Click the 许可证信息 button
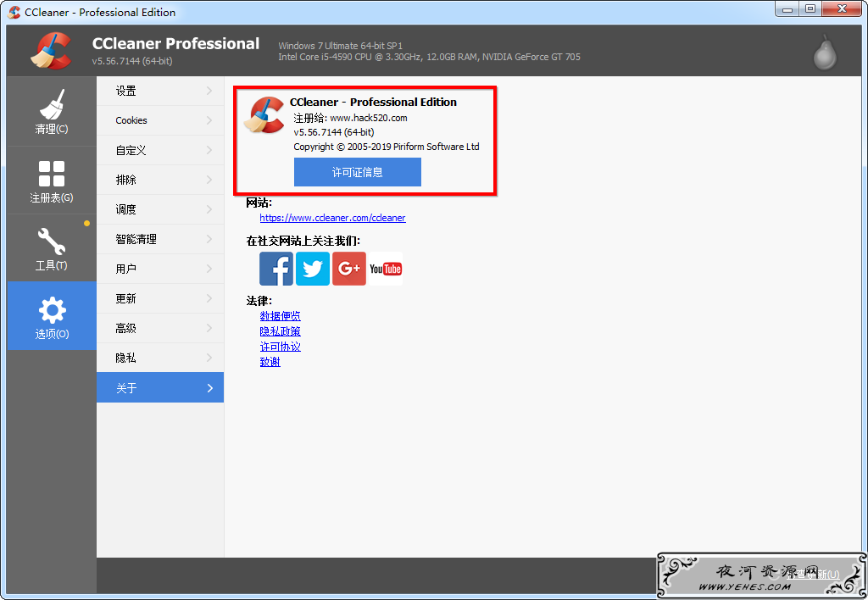The width and height of the screenshot is (868, 600). (x=358, y=172)
